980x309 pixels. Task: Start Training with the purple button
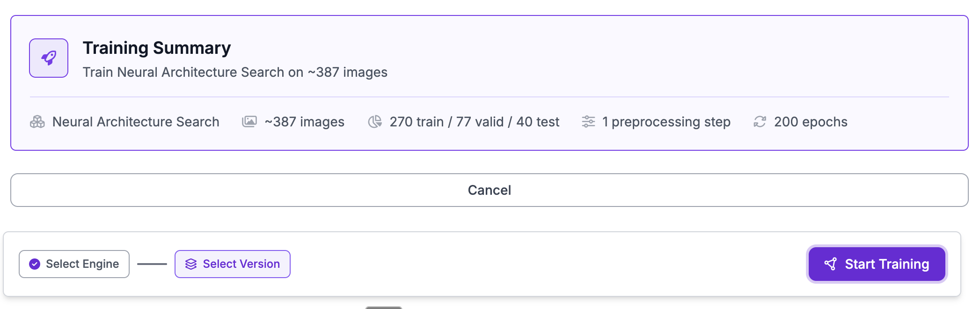pos(877,264)
